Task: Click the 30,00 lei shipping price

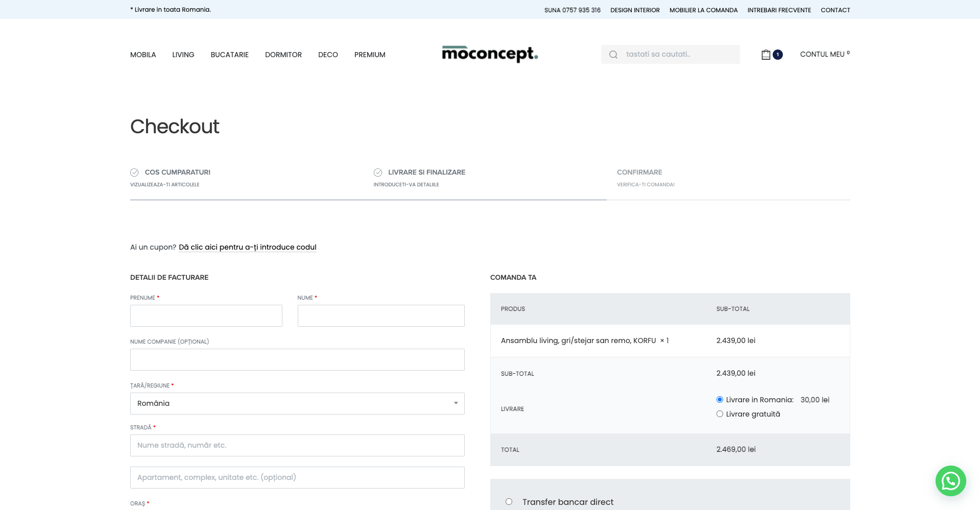Action: tap(815, 400)
